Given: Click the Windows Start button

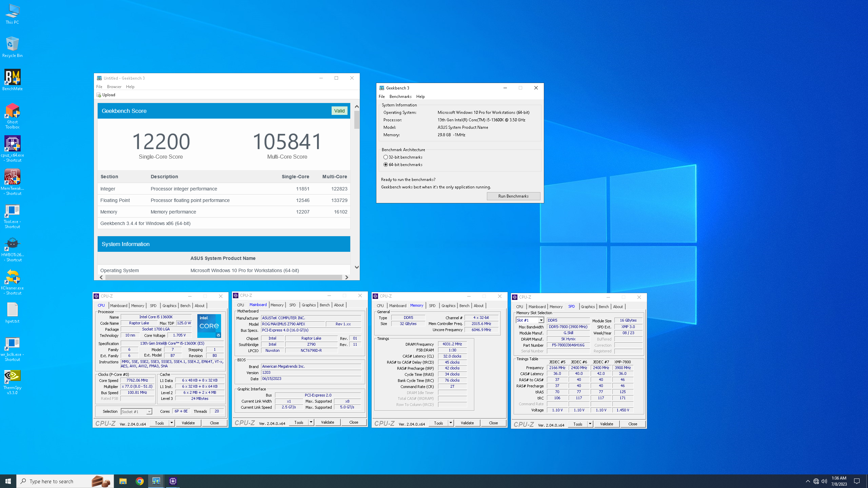Looking at the screenshot, I should pyautogui.click(x=8, y=481).
